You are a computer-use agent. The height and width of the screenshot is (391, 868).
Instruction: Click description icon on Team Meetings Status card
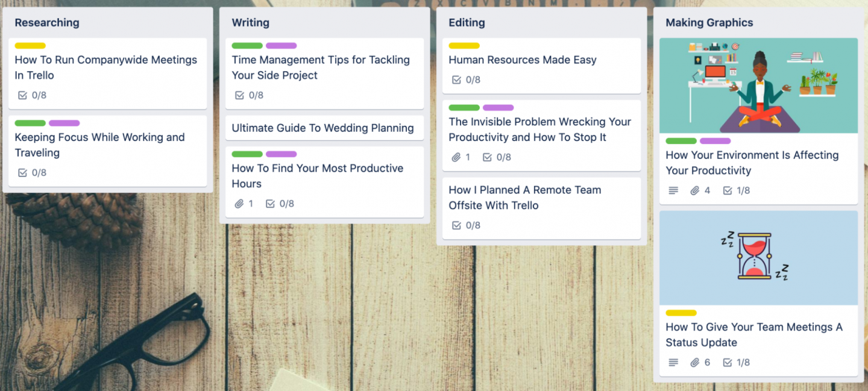click(673, 362)
